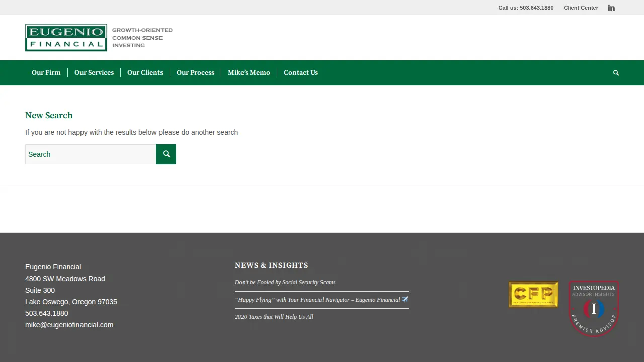The height and width of the screenshot is (362, 644).
Task: Click the navigation bar search magnifier icon
Action: [616, 73]
